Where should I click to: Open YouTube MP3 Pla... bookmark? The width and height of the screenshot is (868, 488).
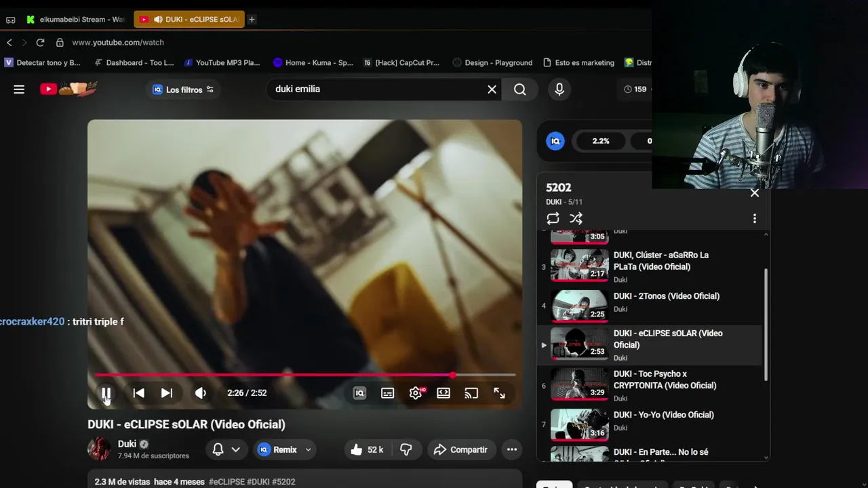tap(222, 62)
